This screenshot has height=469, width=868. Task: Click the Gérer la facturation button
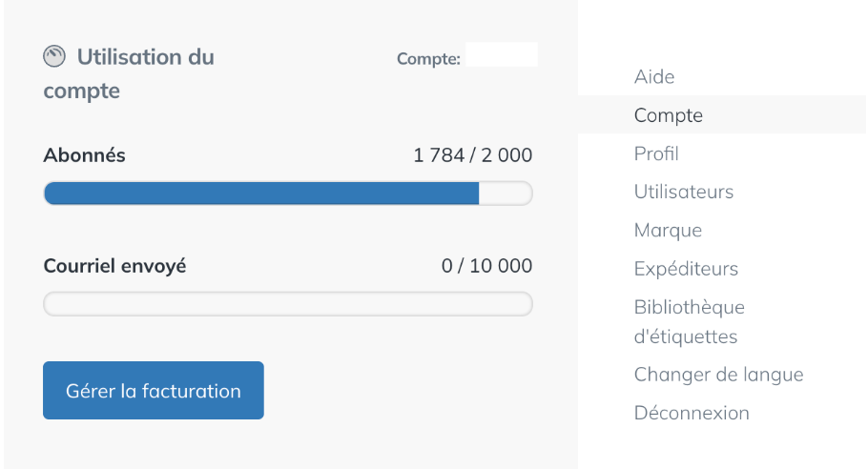coord(154,391)
